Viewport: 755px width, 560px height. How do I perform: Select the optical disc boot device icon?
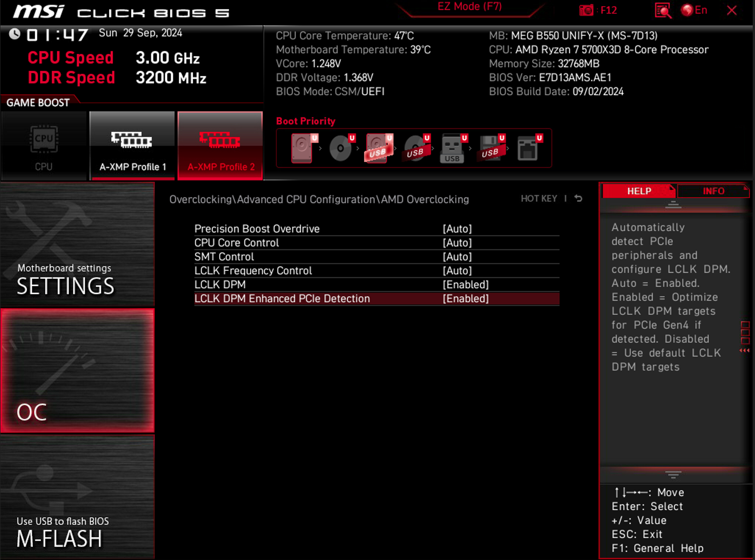(342, 148)
